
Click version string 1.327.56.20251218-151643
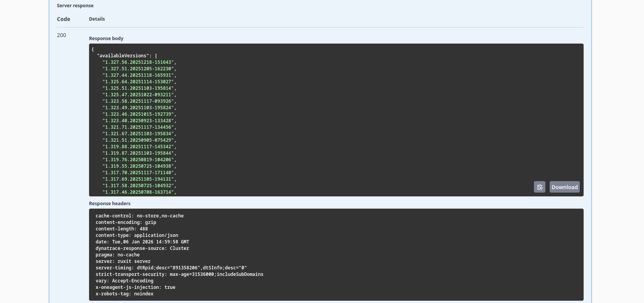pyautogui.click(x=138, y=62)
